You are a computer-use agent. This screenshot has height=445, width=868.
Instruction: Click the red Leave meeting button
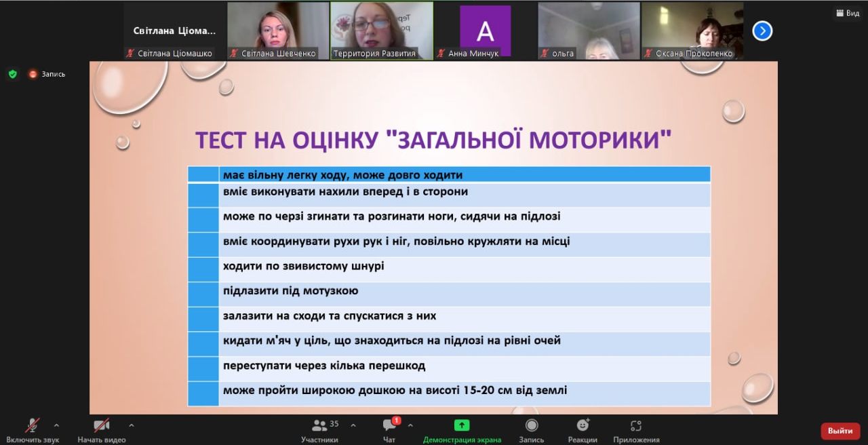pos(840,431)
